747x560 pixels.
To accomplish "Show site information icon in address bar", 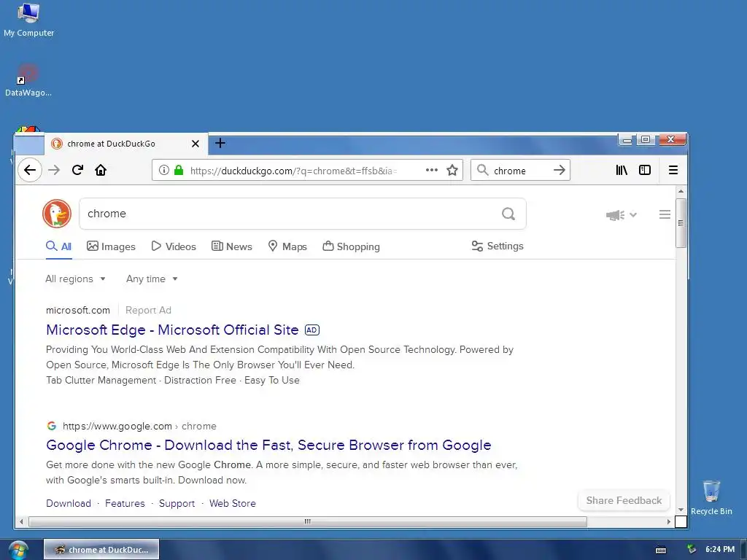I will (x=164, y=170).
